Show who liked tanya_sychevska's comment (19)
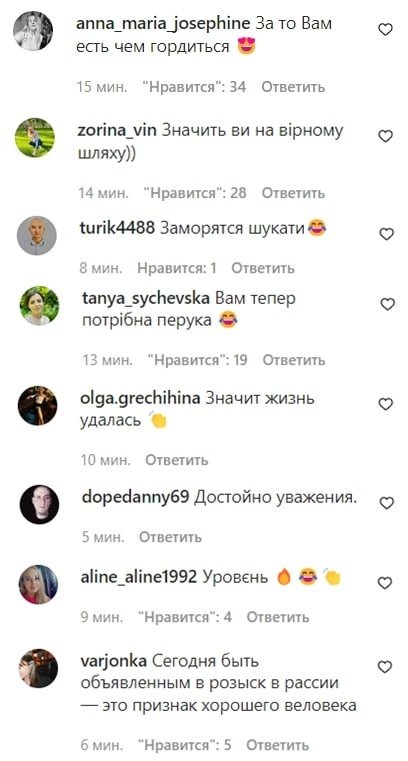The height and width of the screenshot is (761, 408). click(197, 360)
